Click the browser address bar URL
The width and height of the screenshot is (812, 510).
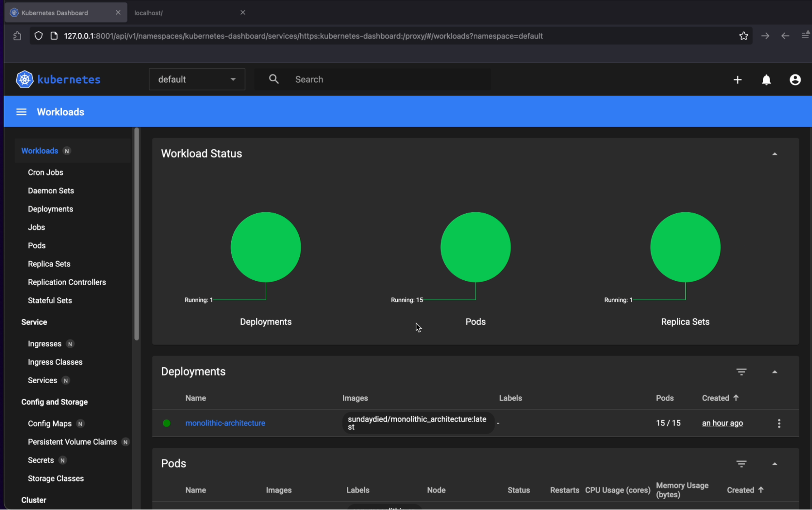pos(303,36)
